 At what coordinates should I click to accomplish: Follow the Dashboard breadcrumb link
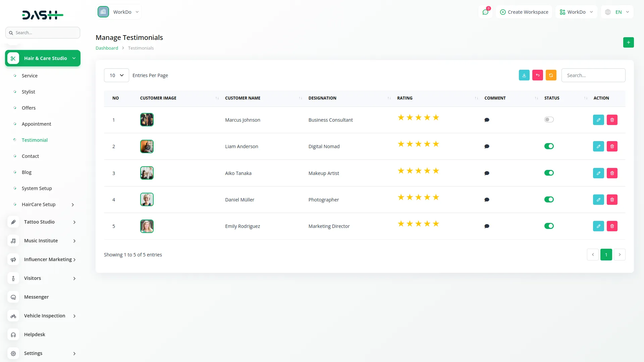point(107,48)
